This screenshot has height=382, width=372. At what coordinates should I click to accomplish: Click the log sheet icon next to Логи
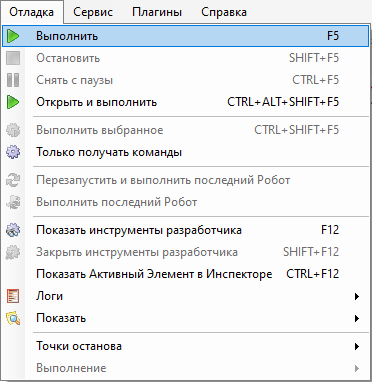click(13, 296)
